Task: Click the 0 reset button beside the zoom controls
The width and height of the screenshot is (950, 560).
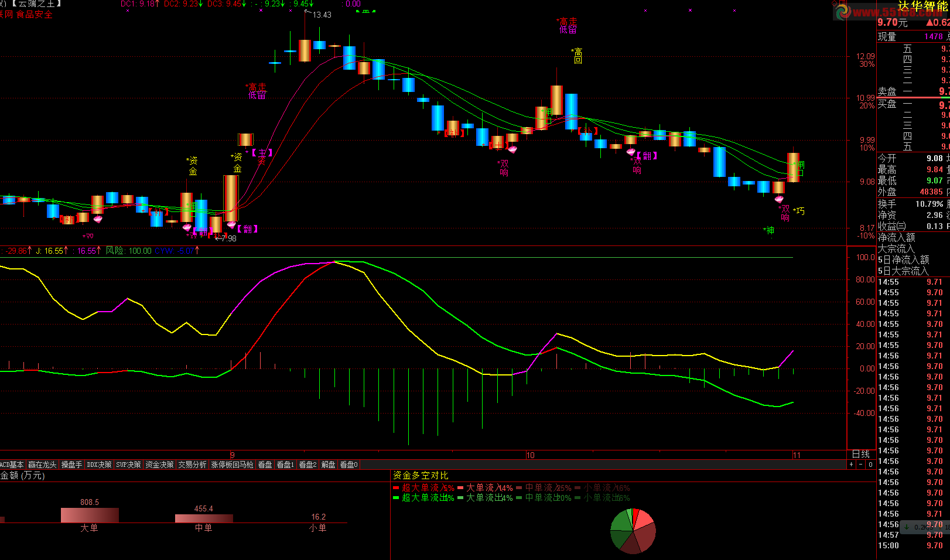Action: coord(870,465)
